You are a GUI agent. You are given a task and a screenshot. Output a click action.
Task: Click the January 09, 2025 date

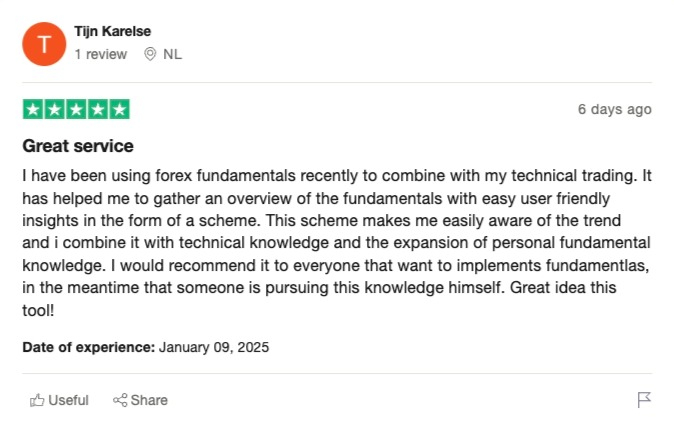click(214, 347)
